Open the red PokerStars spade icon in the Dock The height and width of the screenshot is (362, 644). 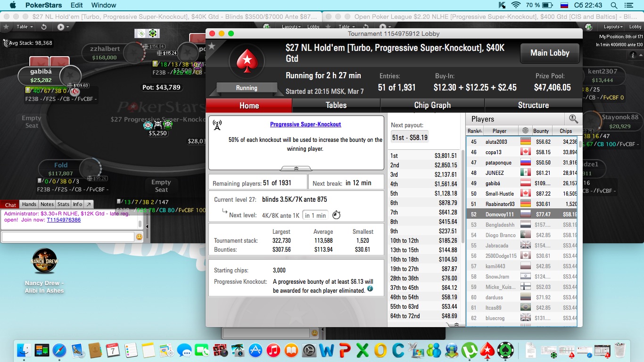tap(487, 350)
